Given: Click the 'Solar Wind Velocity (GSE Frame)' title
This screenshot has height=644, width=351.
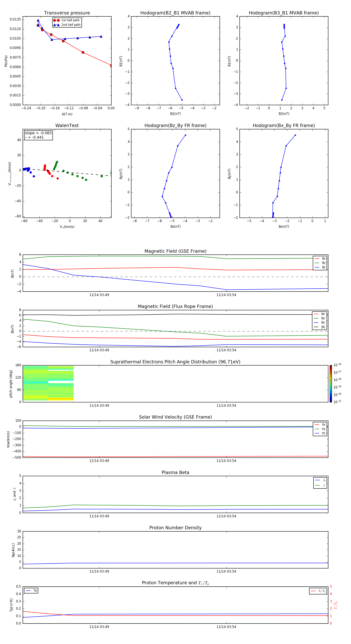Looking at the screenshot, I should 175,417.
